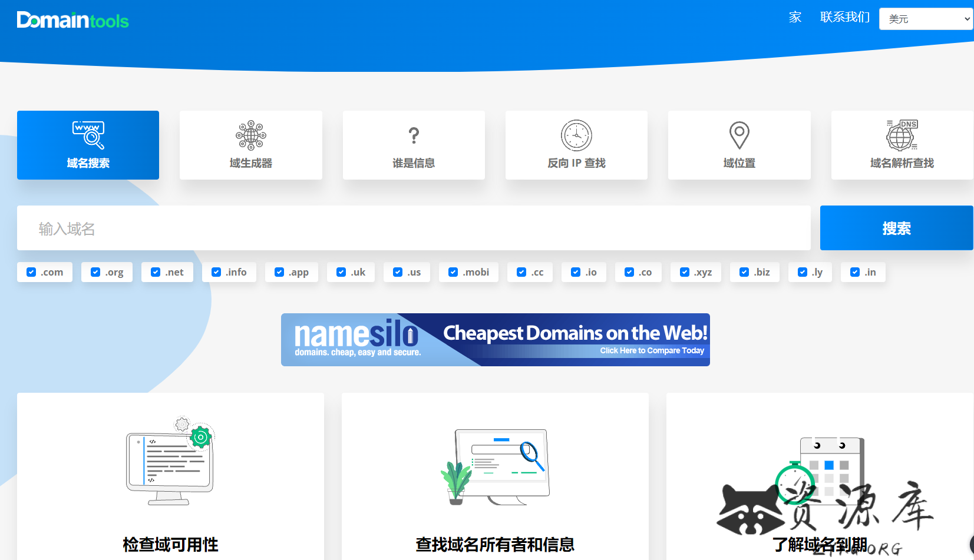Disable the .xyz extension checkbox
The width and height of the screenshot is (974, 560).
click(685, 272)
